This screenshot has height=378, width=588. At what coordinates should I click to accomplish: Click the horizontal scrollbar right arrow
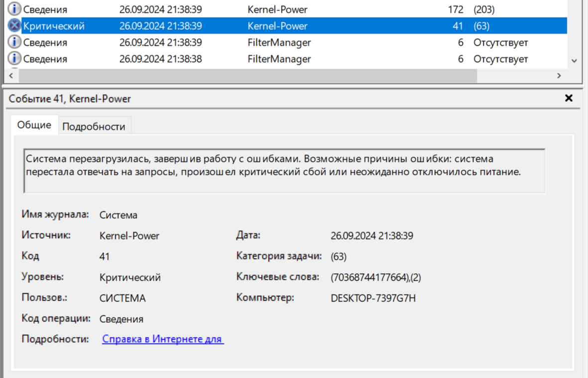coord(559,76)
